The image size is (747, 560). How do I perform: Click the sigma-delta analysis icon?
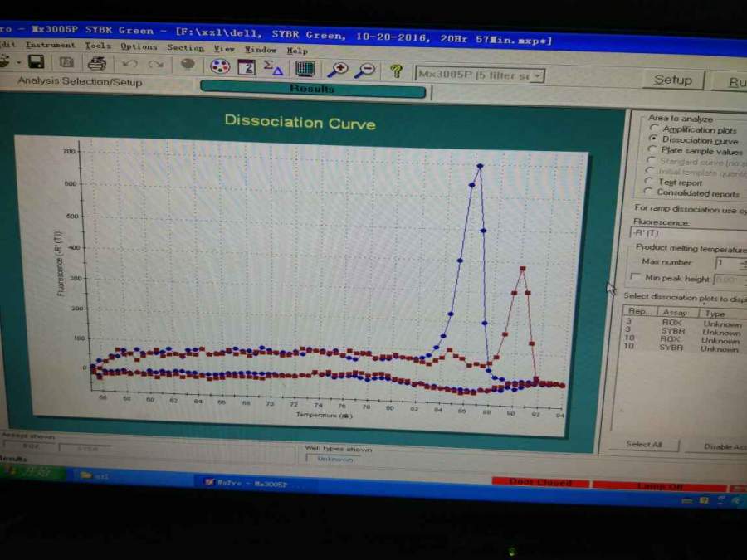[x=273, y=68]
